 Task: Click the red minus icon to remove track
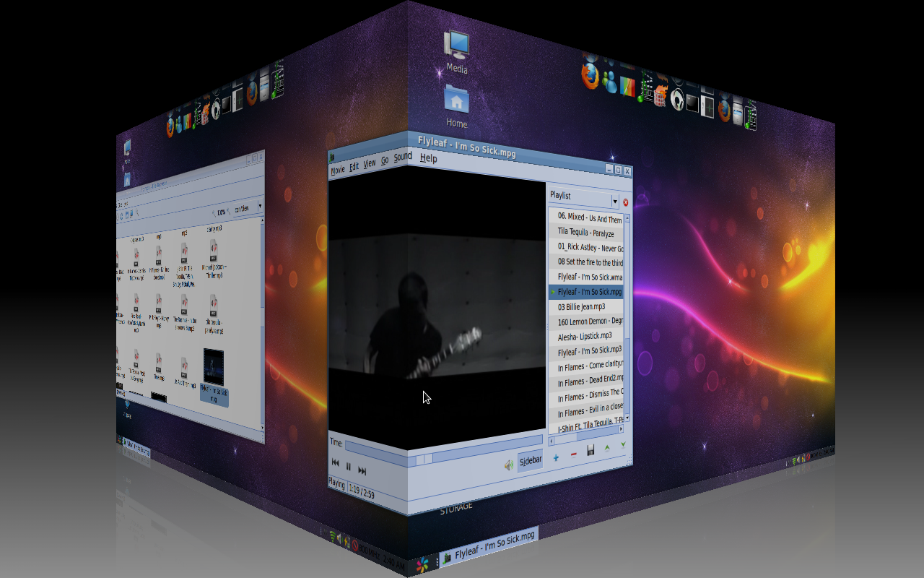pyautogui.click(x=575, y=454)
